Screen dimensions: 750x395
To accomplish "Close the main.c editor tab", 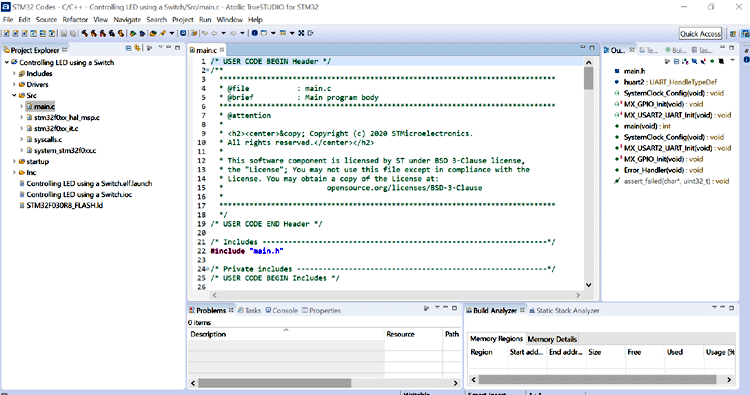I will click(222, 50).
